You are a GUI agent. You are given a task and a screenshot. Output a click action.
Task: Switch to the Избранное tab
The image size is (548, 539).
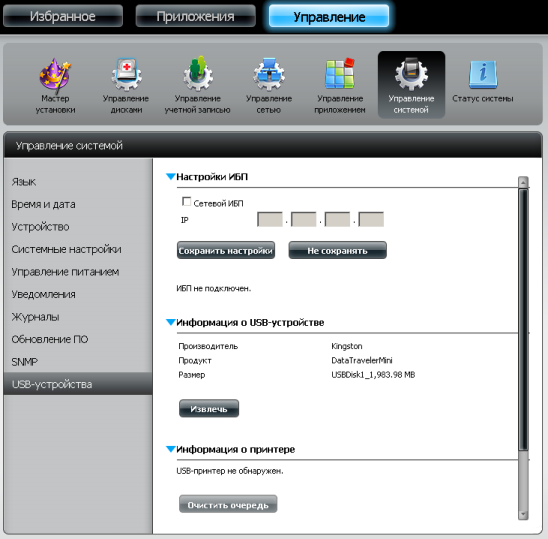tap(63, 16)
